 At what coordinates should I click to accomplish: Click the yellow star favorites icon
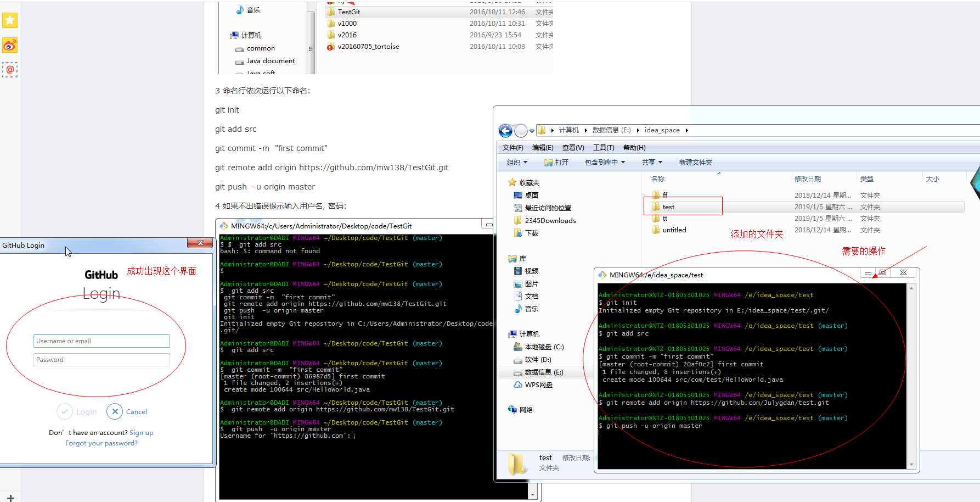pos(10,20)
